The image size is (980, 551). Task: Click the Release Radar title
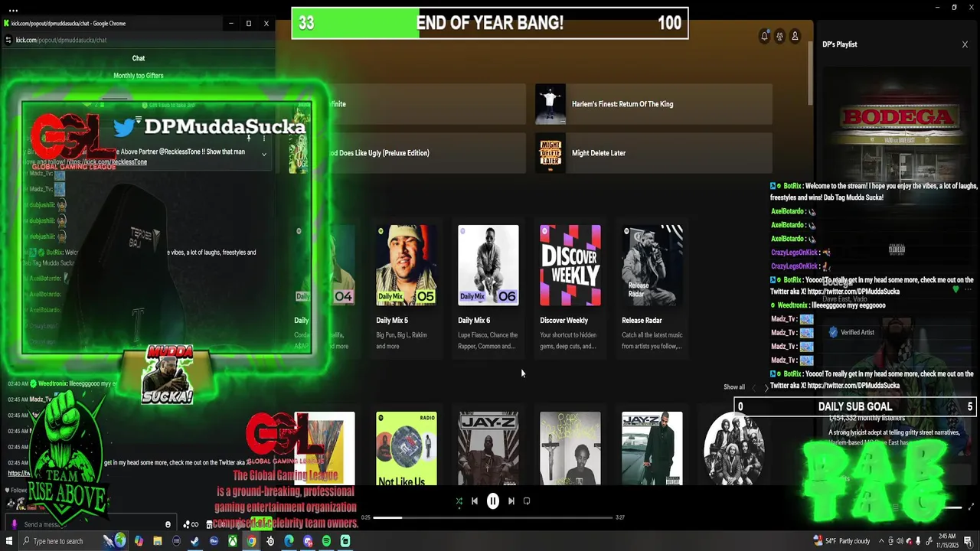click(x=642, y=321)
